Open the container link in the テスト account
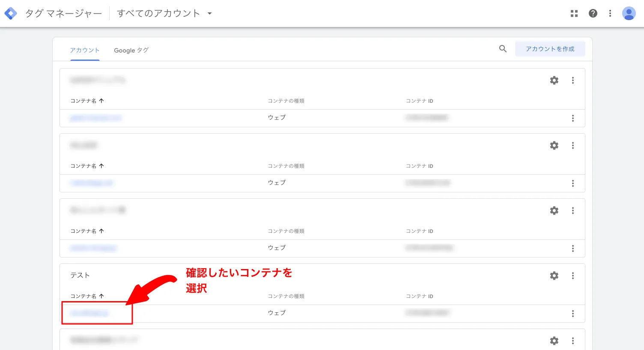644x350 pixels. click(x=89, y=313)
